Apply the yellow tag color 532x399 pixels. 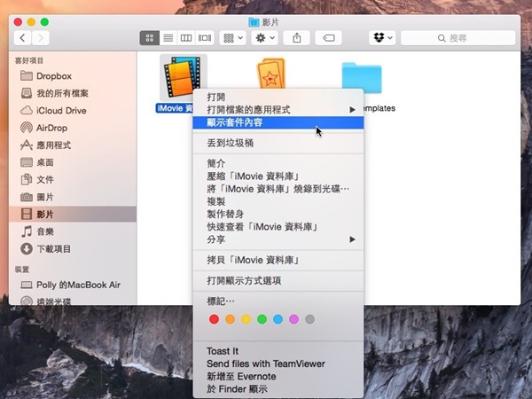246,319
